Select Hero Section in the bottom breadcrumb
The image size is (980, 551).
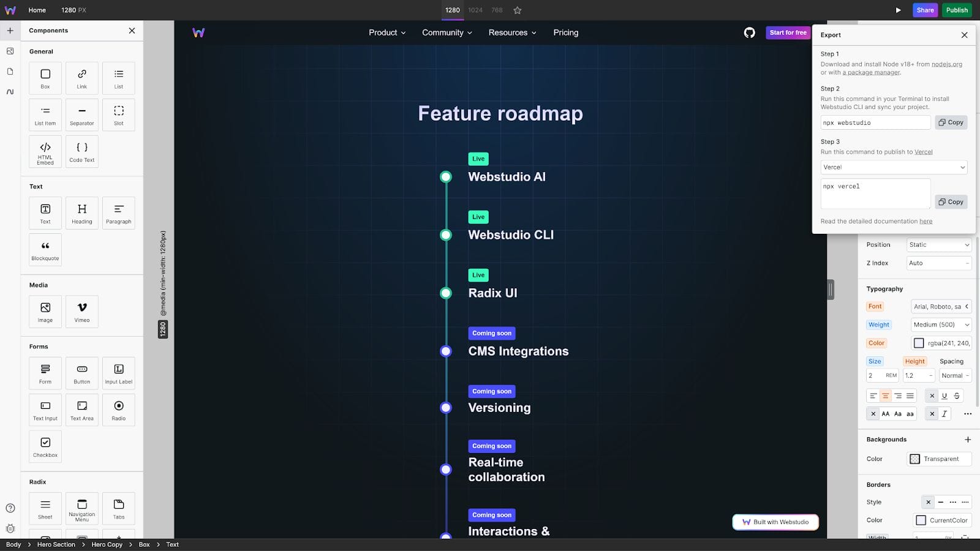(x=56, y=544)
